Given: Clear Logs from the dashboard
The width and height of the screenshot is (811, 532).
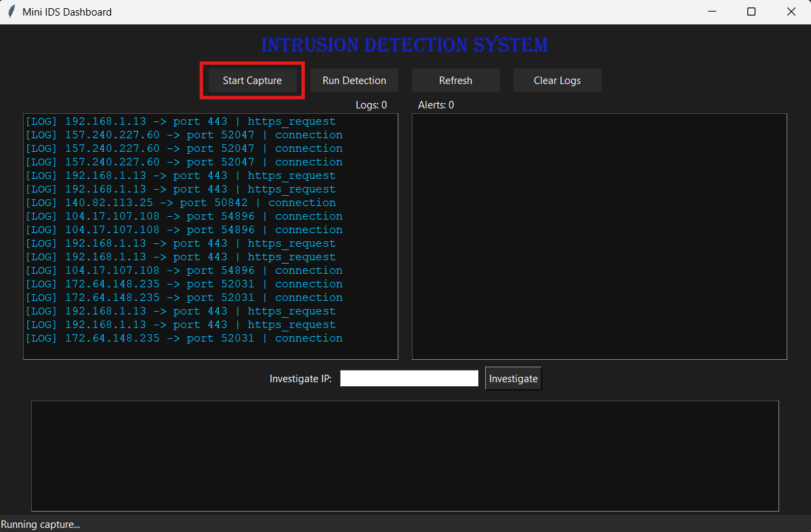Looking at the screenshot, I should [x=557, y=80].
